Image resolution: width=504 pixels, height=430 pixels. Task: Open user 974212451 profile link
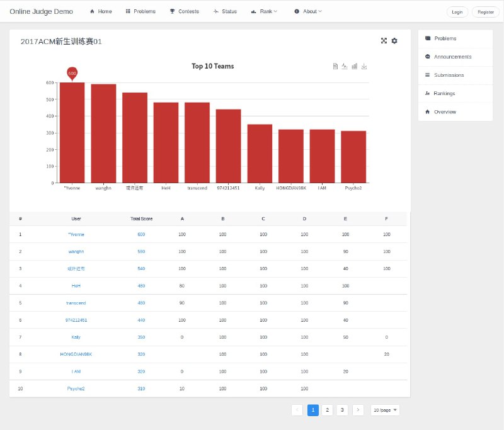[x=76, y=320]
